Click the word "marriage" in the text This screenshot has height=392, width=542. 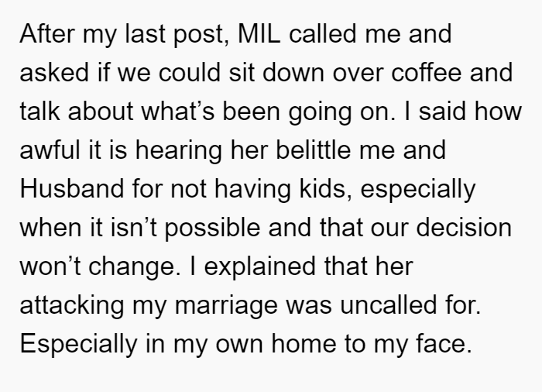pos(226,305)
